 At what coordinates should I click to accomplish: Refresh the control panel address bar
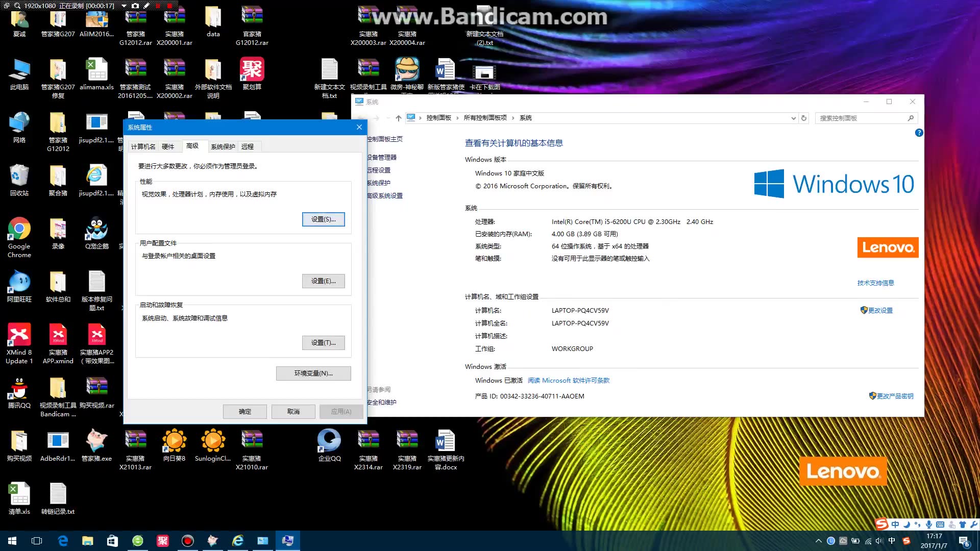point(804,118)
